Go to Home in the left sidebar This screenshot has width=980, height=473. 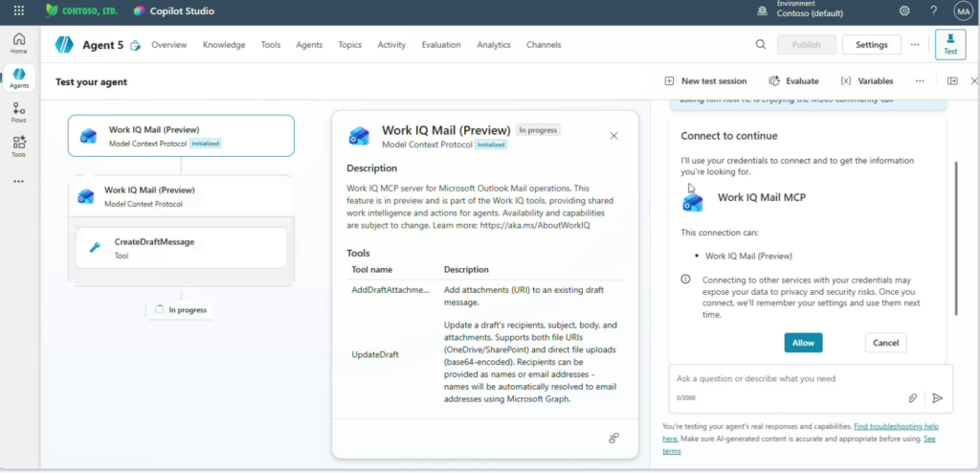(19, 42)
